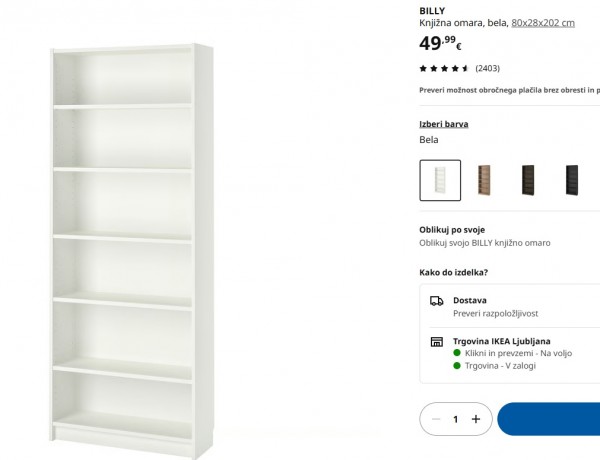Image resolution: width=600 pixels, height=460 pixels.
Task: Open the star rating reviews
Action: click(444, 69)
